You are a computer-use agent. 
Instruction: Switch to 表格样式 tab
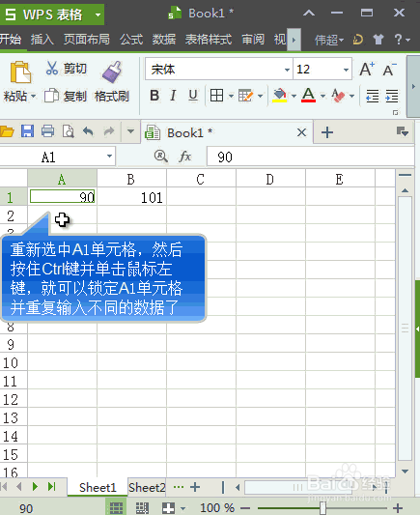(209, 40)
